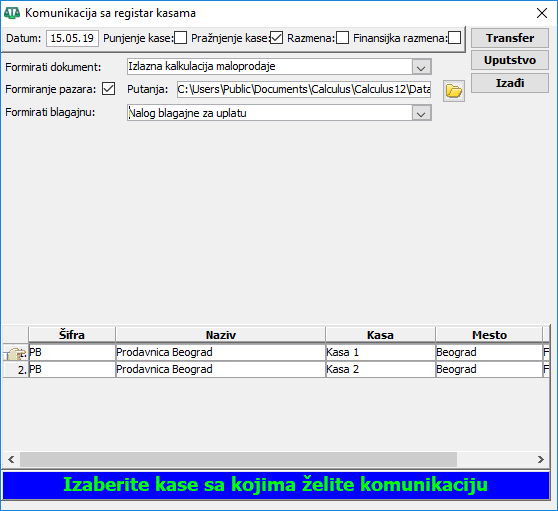Expand the Formirati dokument dropdown
558x511 pixels.
421,67
